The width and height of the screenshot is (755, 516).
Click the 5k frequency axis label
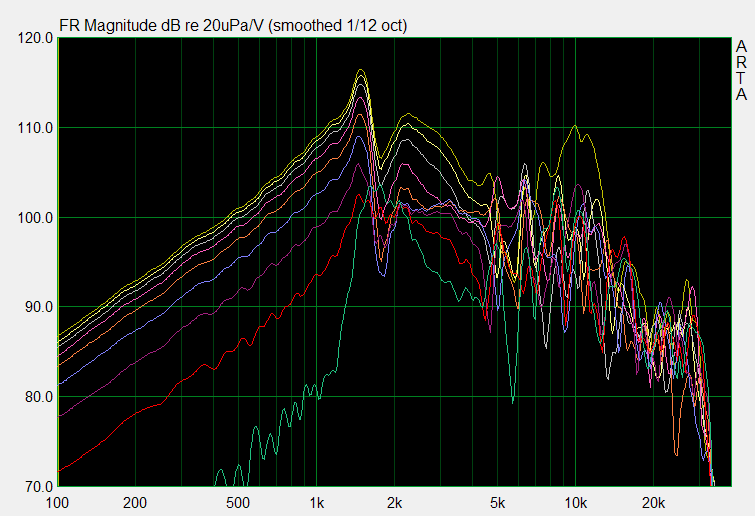(497, 503)
